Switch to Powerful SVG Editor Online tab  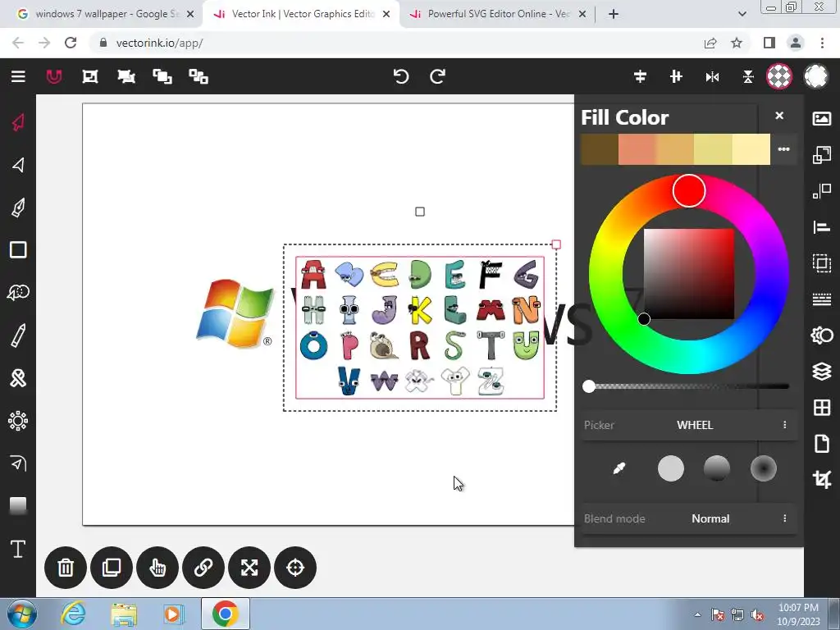point(498,14)
